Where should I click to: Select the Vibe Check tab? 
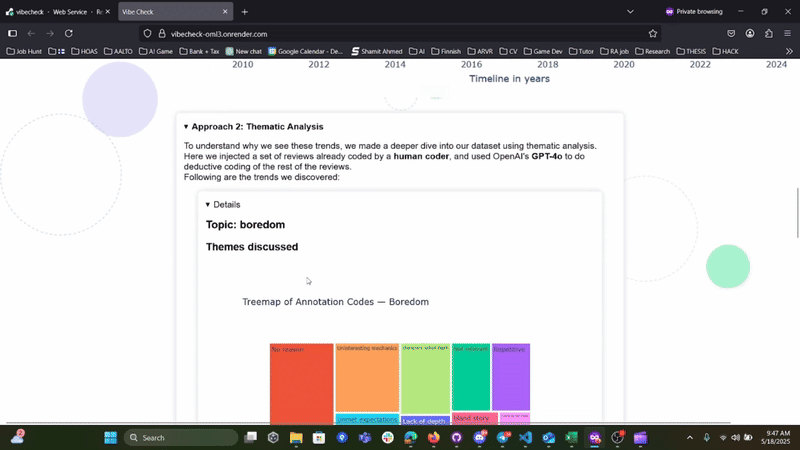click(x=165, y=11)
